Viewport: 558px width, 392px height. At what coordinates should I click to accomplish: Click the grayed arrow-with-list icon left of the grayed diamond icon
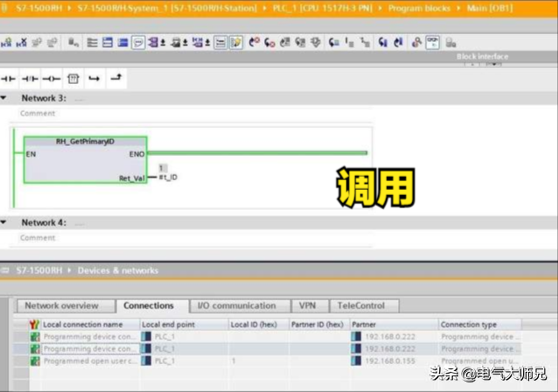pyautogui.click(x=300, y=43)
